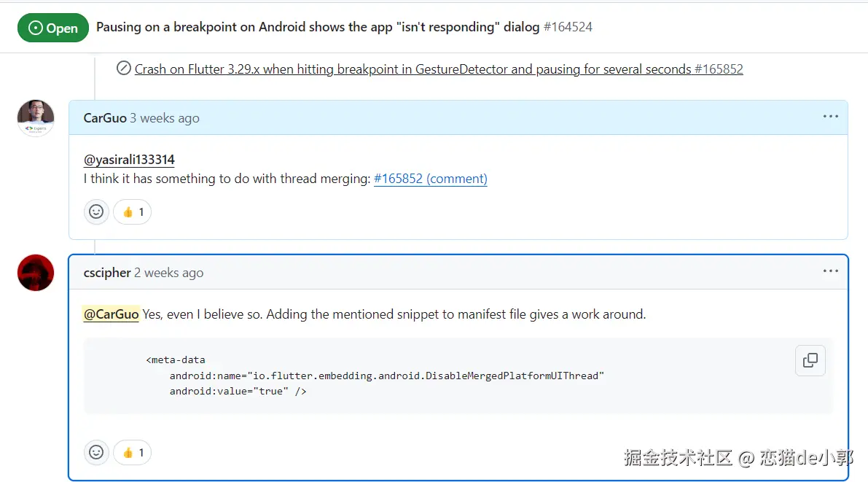Click the #165852 (comment) link
This screenshot has width=868, height=482.
click(x=430, y=179)
